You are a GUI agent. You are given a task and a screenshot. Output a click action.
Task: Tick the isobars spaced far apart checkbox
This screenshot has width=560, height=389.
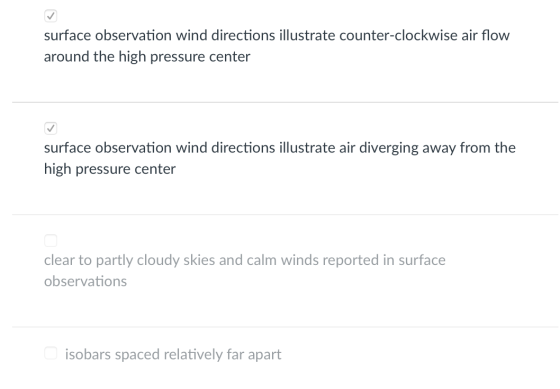(x=50, y=353)
